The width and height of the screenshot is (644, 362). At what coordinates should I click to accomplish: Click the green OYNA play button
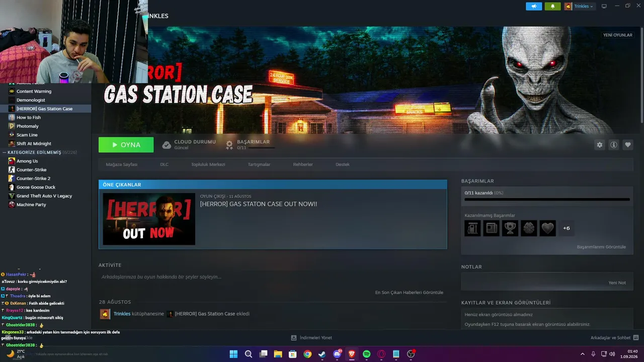click(126, 145)
